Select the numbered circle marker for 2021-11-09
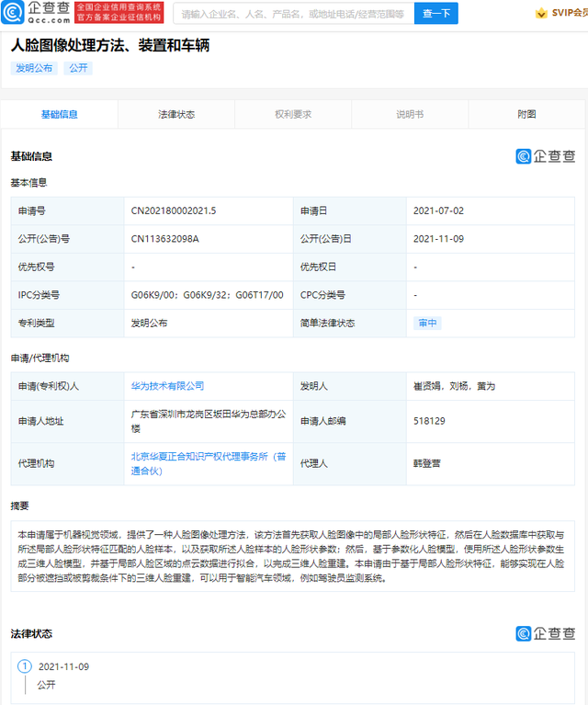The width and height of the screenshot is (588, 705). tap(25, 666)
